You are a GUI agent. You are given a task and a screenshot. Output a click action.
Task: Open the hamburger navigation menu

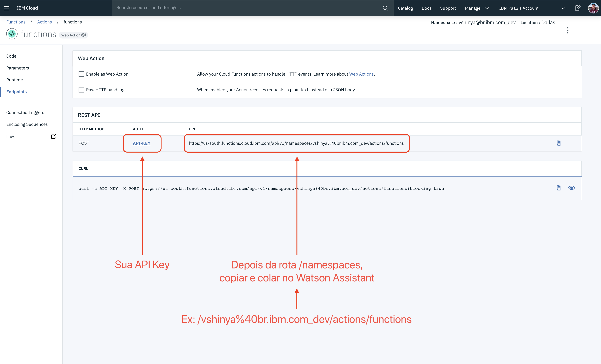(7, 8)
